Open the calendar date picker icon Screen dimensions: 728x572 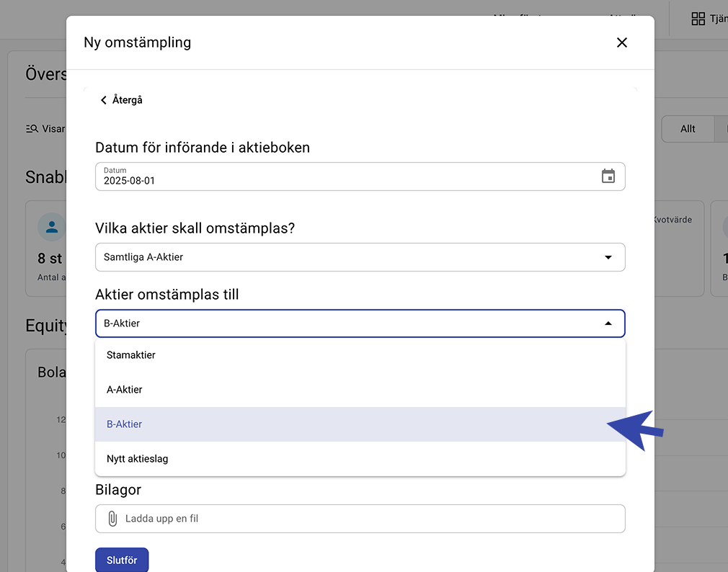[608, 176]
